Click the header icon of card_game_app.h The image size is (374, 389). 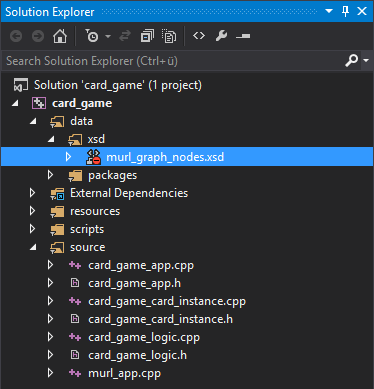tap(75, 283)
